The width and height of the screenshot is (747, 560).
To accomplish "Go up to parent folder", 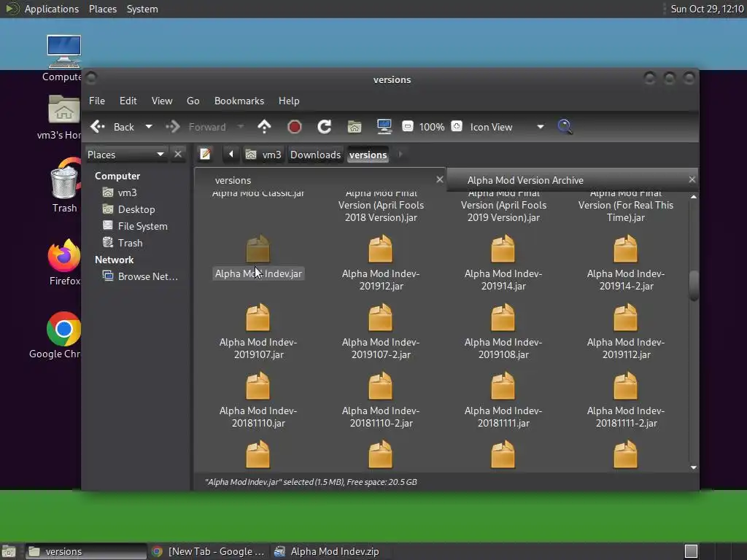I will pos(264,127).
